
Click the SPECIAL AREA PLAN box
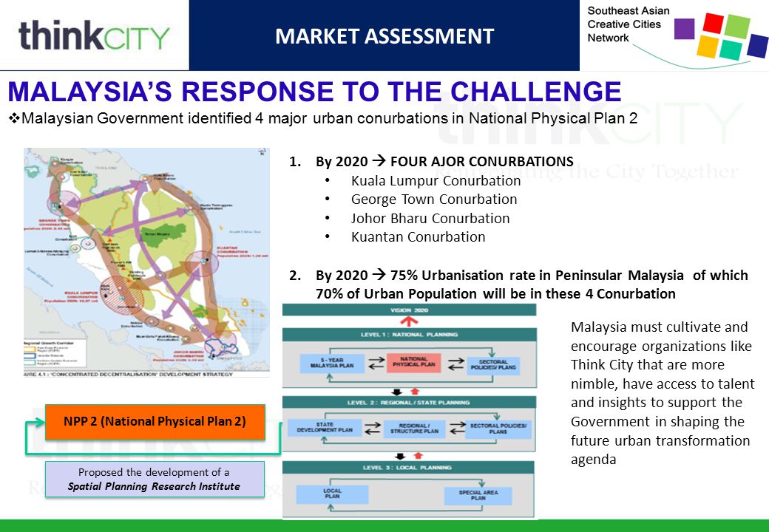478,495
